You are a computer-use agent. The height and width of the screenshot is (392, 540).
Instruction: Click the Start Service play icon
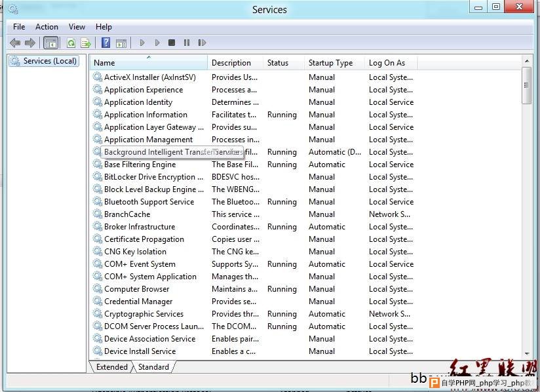[x=142, y=43]
